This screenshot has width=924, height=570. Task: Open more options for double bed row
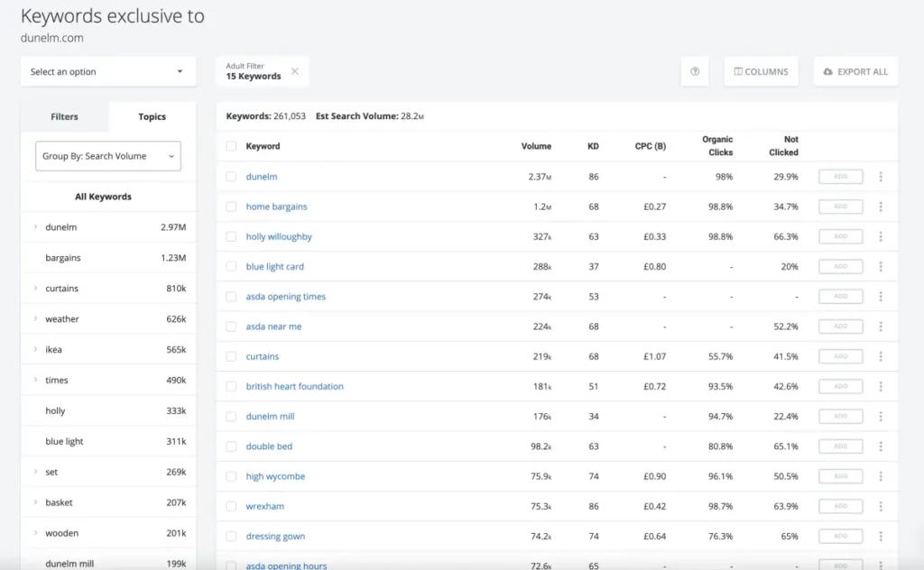(881, 446)
